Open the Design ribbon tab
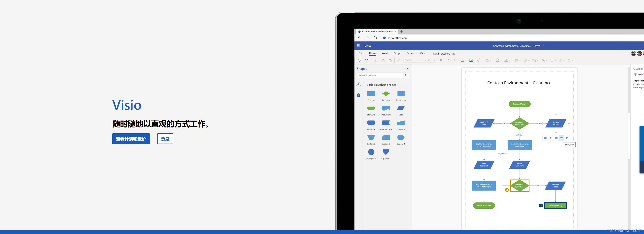 (397, 53)
